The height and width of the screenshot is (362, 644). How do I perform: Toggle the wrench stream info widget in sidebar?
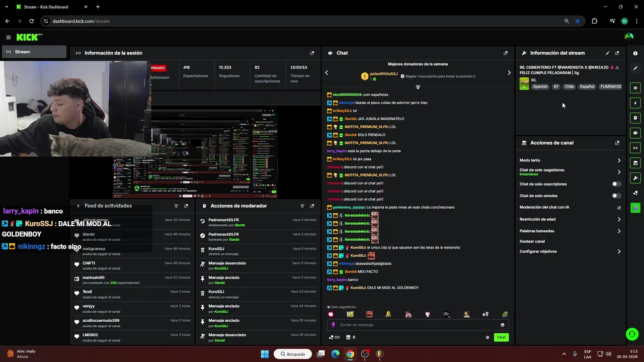tap(635, 178)
